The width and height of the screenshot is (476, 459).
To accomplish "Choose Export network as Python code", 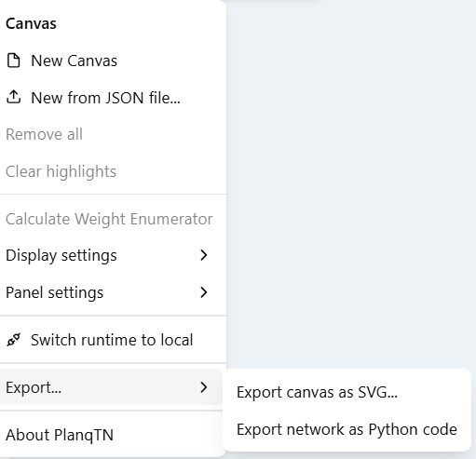I will (347, 429).
